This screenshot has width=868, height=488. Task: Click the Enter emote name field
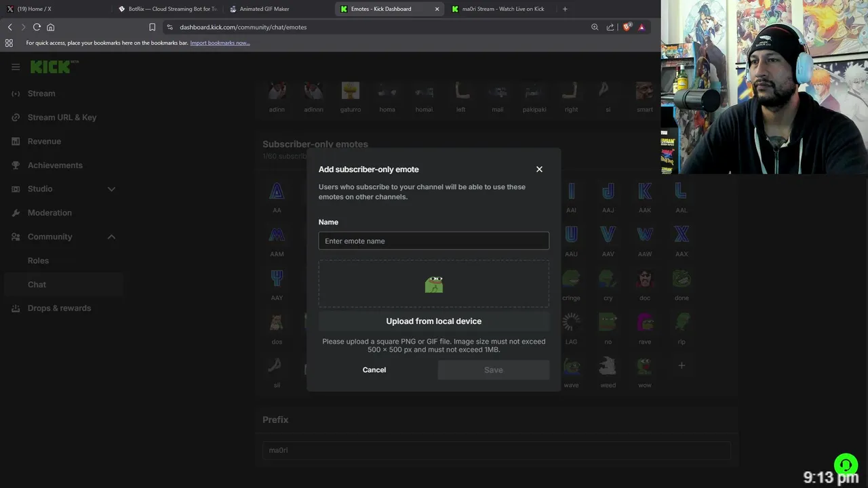coord(434,241)
